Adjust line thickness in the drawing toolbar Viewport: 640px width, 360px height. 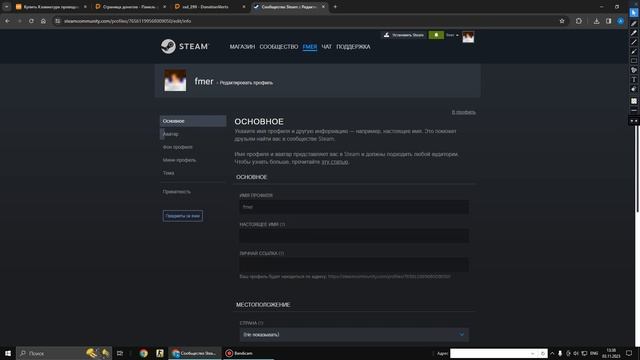633,111
